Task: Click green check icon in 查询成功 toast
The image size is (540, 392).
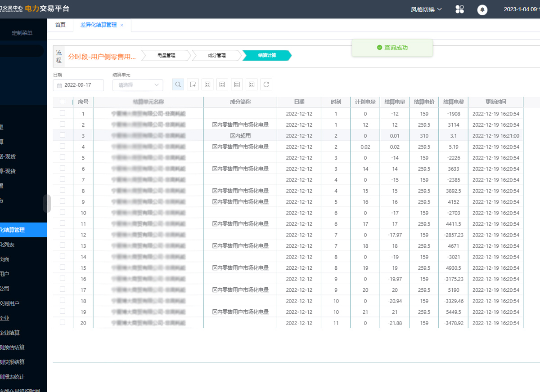Action: pos(379,48)
